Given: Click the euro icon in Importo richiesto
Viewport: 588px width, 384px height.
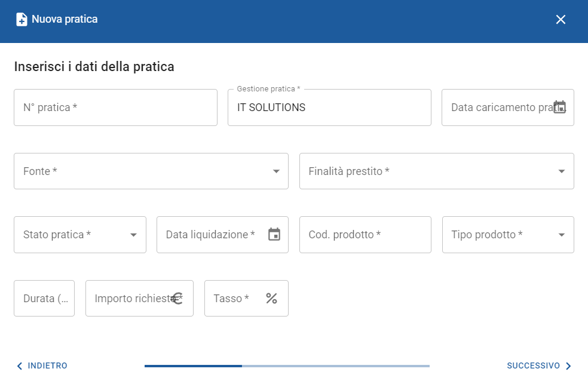Looking at the screenshot, I should (177, 299).
